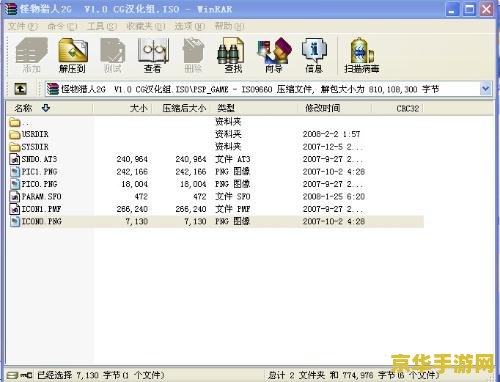This screenshot has height=382, width=500.
Task: Maximize the WinRAR window
Action: (x=469, y=10)
